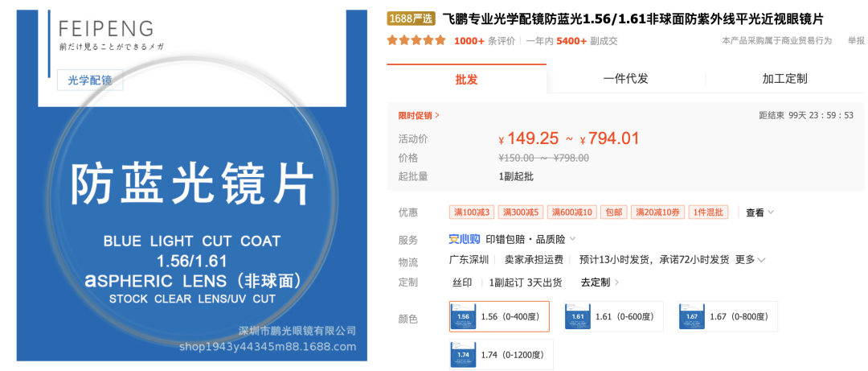The height and width of the screenshot is (371, 868).
Task: Expand the 印错包赔·品质险 service dropdown
Action: pyautogui.click(x=530, y=240)
